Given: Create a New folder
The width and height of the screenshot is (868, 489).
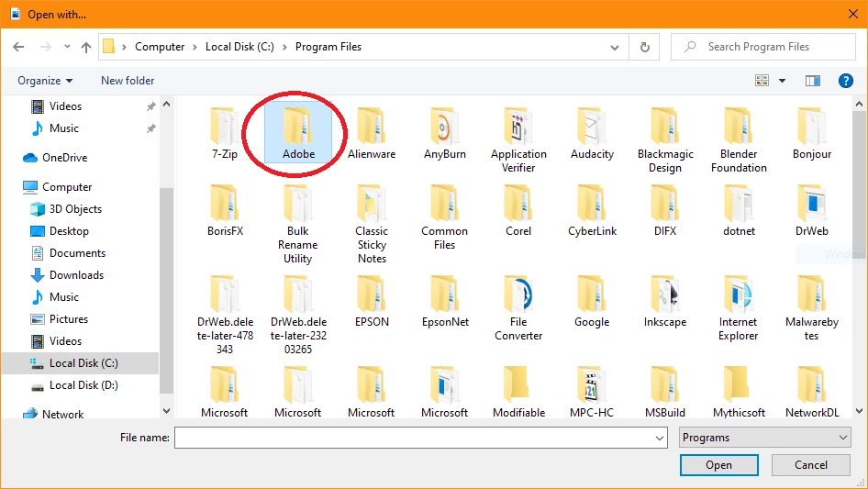Looking at the screenshot, I should click(128, 81).
